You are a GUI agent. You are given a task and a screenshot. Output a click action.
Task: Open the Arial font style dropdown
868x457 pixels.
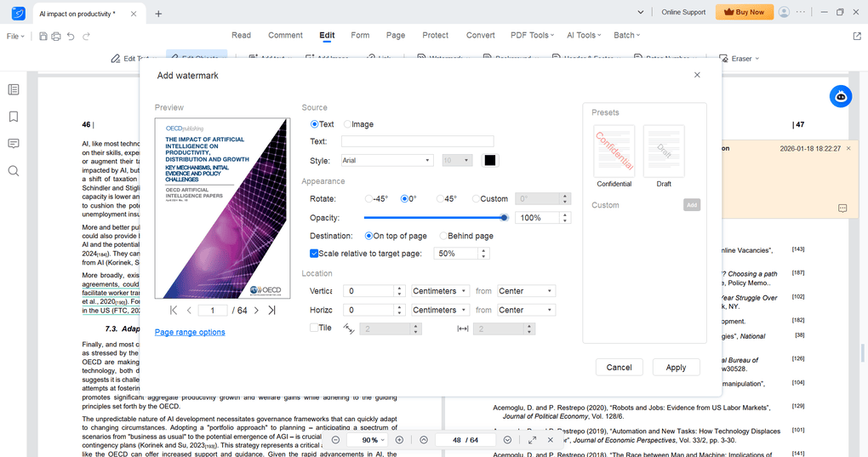[386, 161]
